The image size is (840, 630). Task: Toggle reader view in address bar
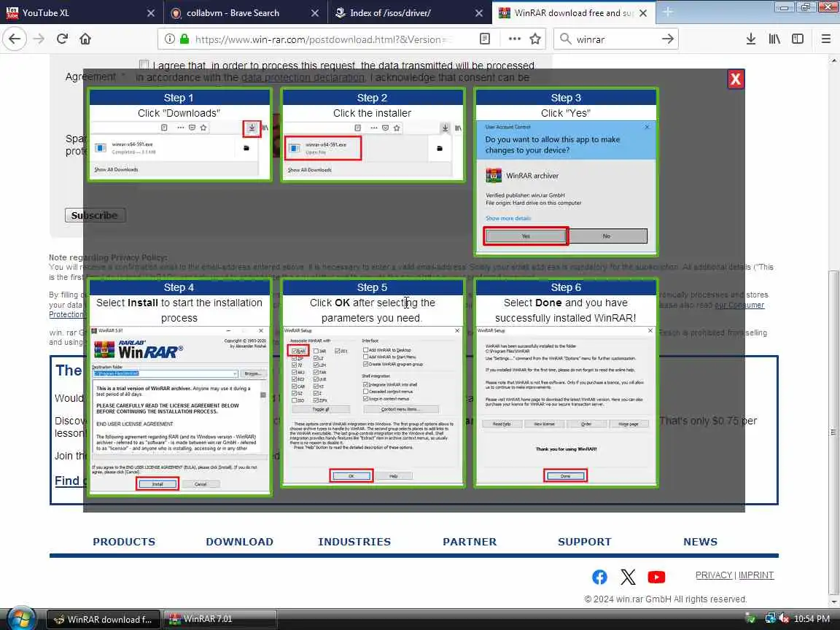485,39
